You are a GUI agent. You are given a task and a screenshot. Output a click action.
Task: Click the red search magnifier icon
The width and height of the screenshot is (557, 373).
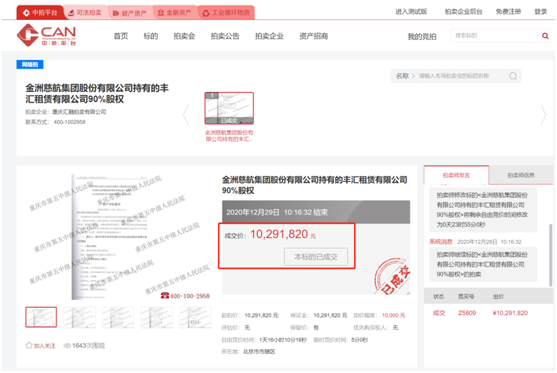point(545,36)
